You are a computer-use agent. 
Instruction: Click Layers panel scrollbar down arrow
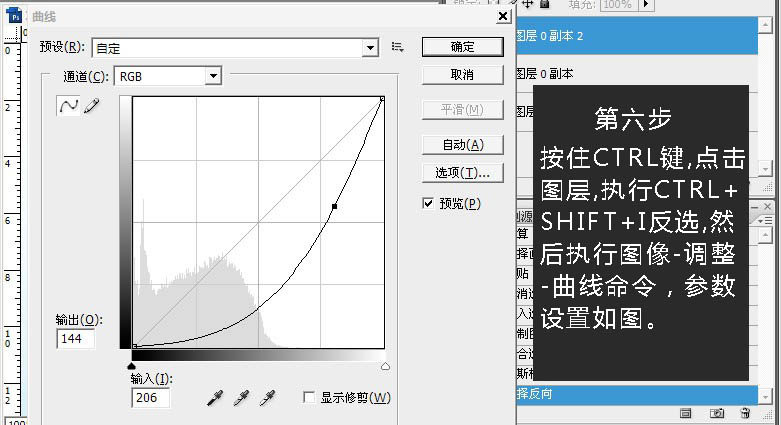[765, 169]
